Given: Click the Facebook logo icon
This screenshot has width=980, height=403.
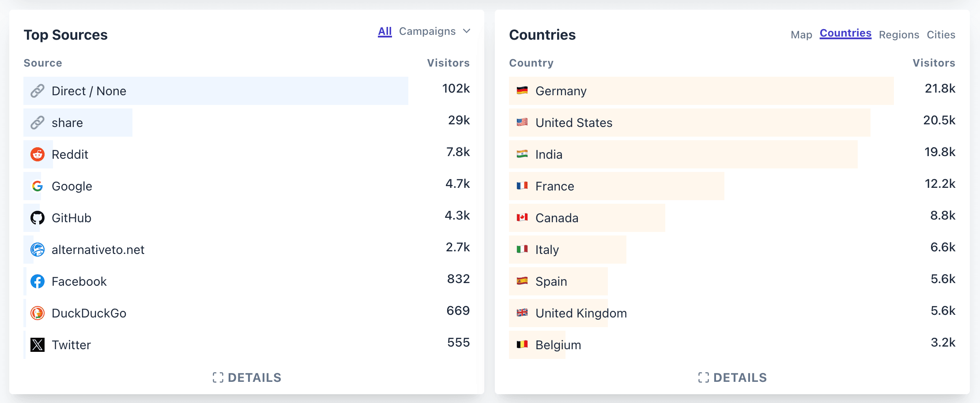Looking at the screenshot, I should (38, 281).
